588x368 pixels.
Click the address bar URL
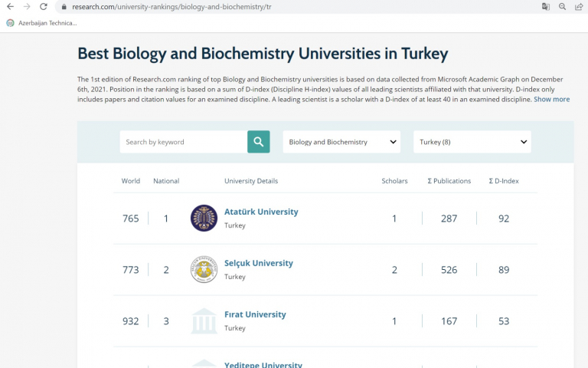171,7
